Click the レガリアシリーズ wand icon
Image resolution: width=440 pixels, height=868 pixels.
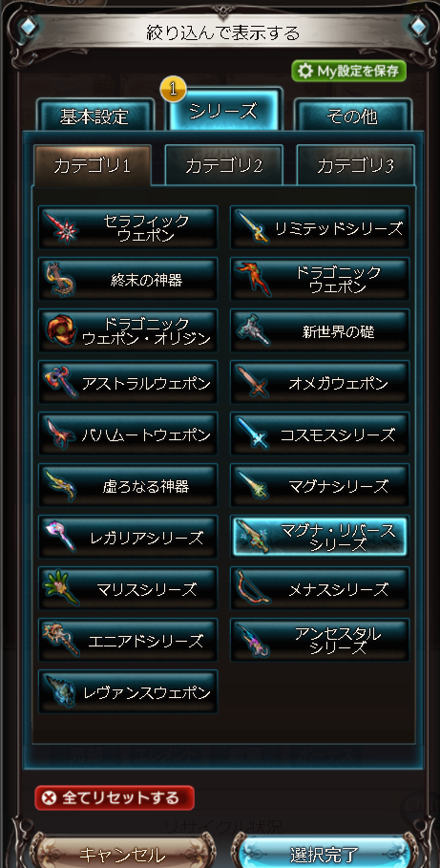coord(61,537)
